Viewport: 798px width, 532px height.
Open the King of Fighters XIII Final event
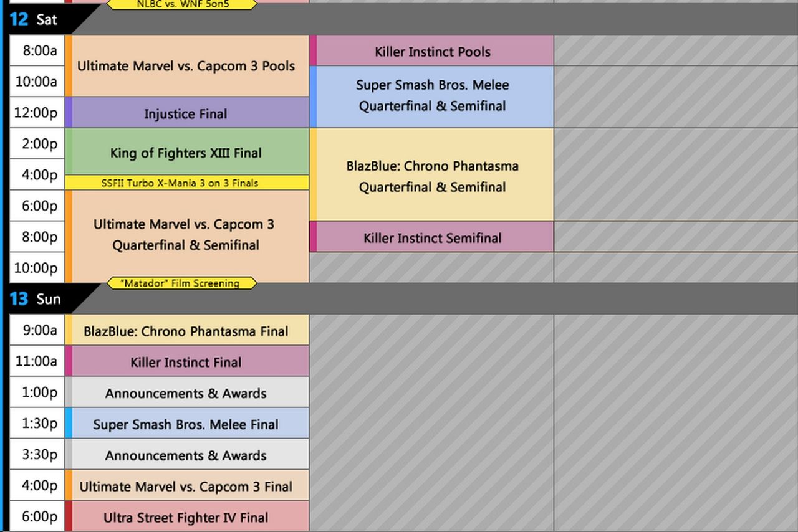[x=186, y=153]
